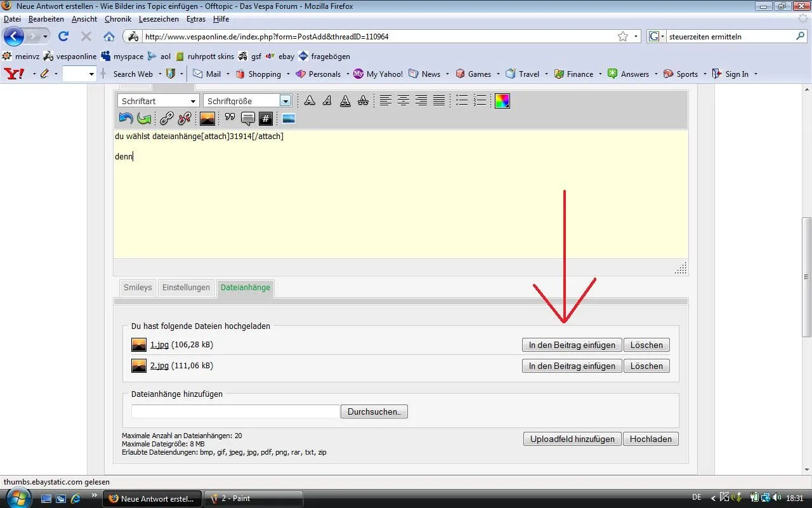Open the text color picker swatch
Image resolution: width=812 pixels, height=508 pixels.
coord(502,101)
